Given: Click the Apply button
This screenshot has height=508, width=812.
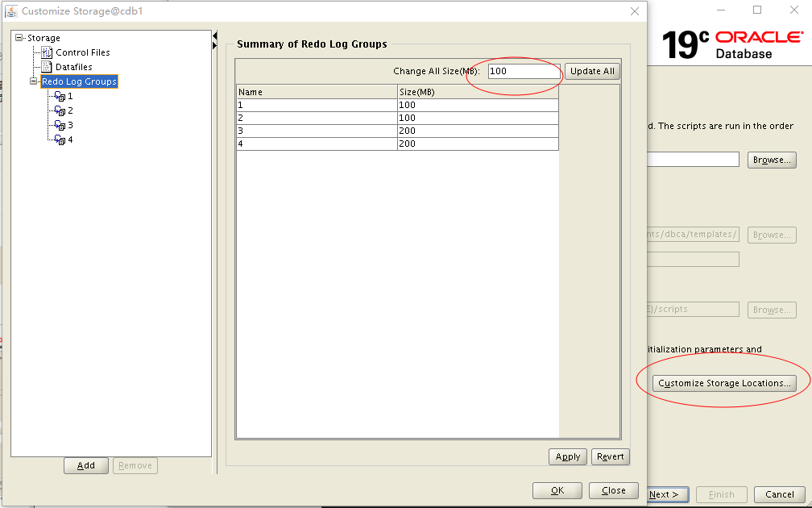Looking at the screenshot, I should coord(568,456).
